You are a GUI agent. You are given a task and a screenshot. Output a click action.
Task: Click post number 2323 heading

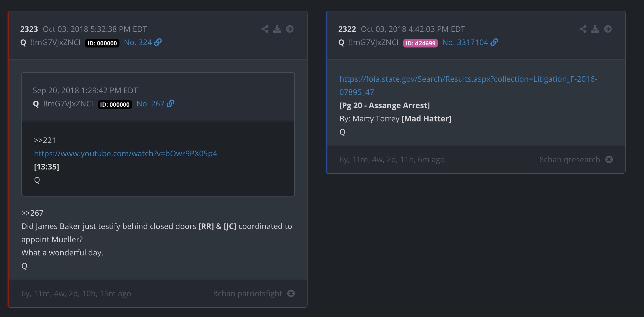tap(29, 29)
